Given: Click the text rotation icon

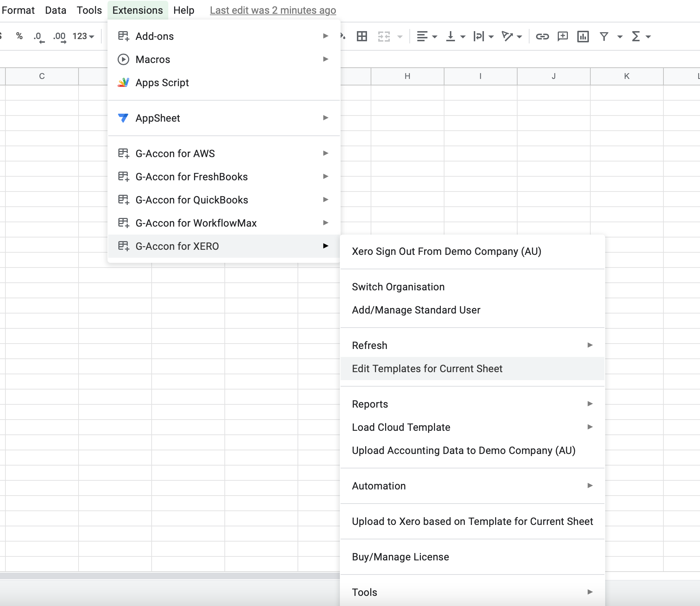Looking at the screenshot, I should 507,36.
